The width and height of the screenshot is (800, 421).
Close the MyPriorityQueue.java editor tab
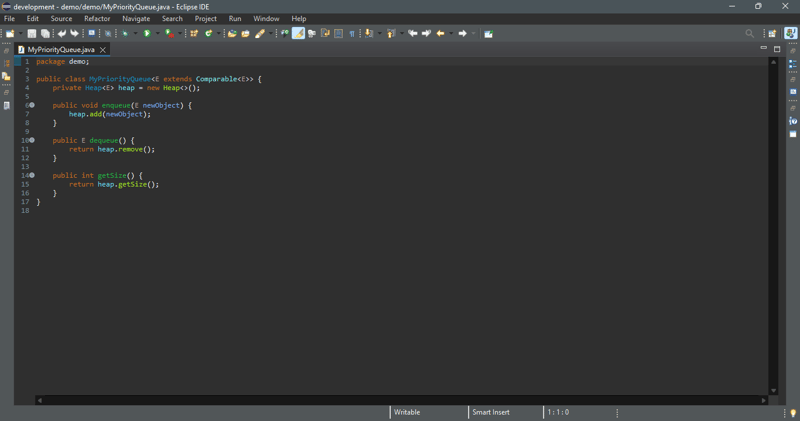(x=103, y=49)
